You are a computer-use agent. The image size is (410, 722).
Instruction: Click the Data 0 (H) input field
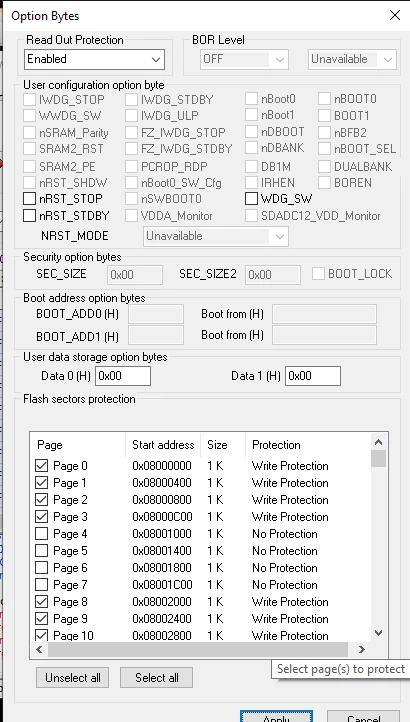123,376
